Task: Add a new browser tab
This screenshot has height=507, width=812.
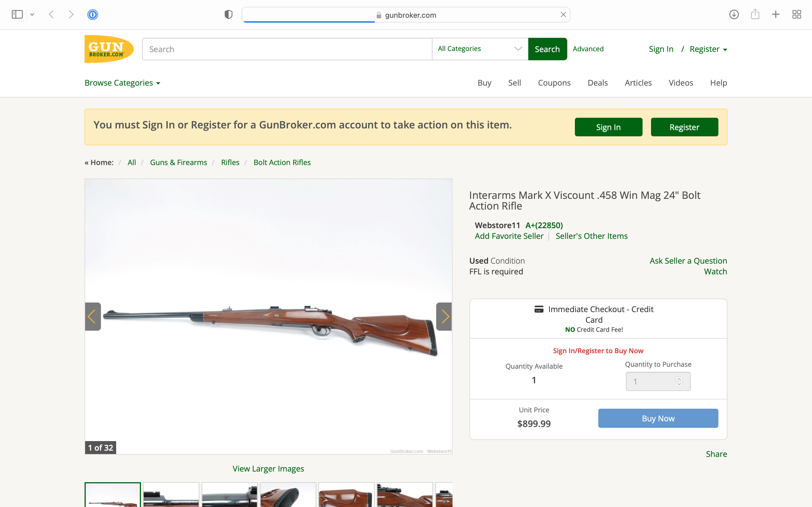Action: click(x=775, y=14)
